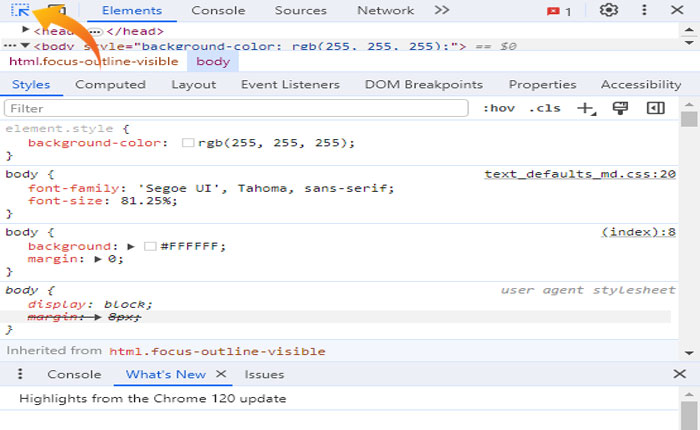Viewport: 700px width, 430px height.
Task: Open the text_defaults_md.css:20 source link
Action: (580, 174)
